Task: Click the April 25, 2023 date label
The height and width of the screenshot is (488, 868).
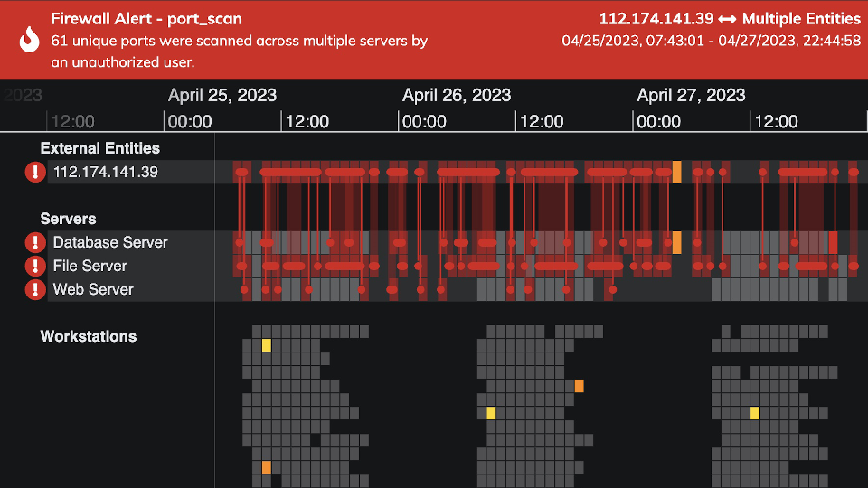Action: 222,95
